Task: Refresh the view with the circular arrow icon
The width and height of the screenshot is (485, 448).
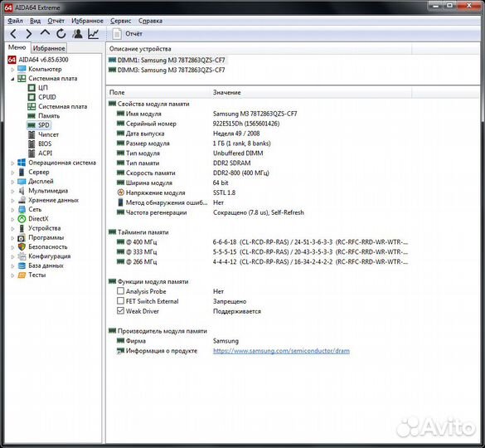Action: point(61,33)
